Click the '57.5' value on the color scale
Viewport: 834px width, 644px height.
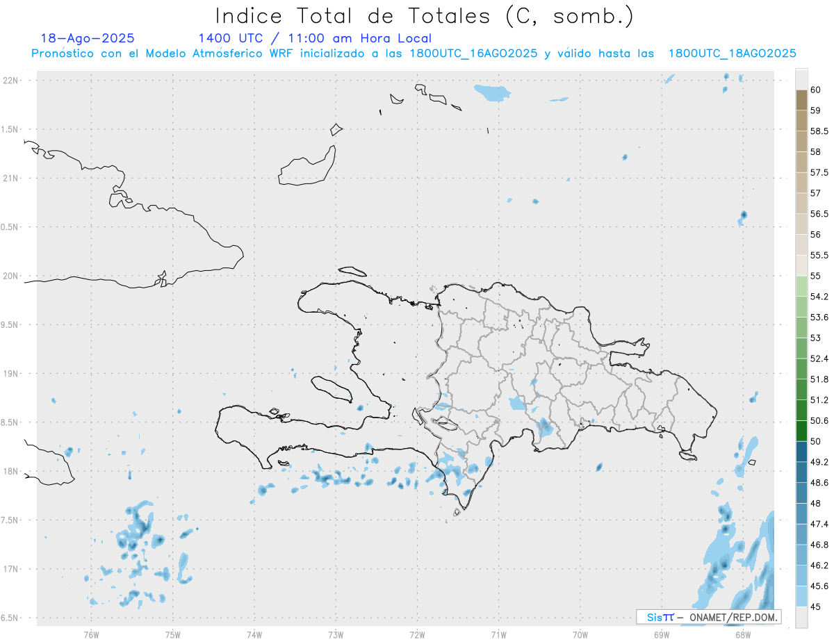pyautogui.click(x=819, y=172)
